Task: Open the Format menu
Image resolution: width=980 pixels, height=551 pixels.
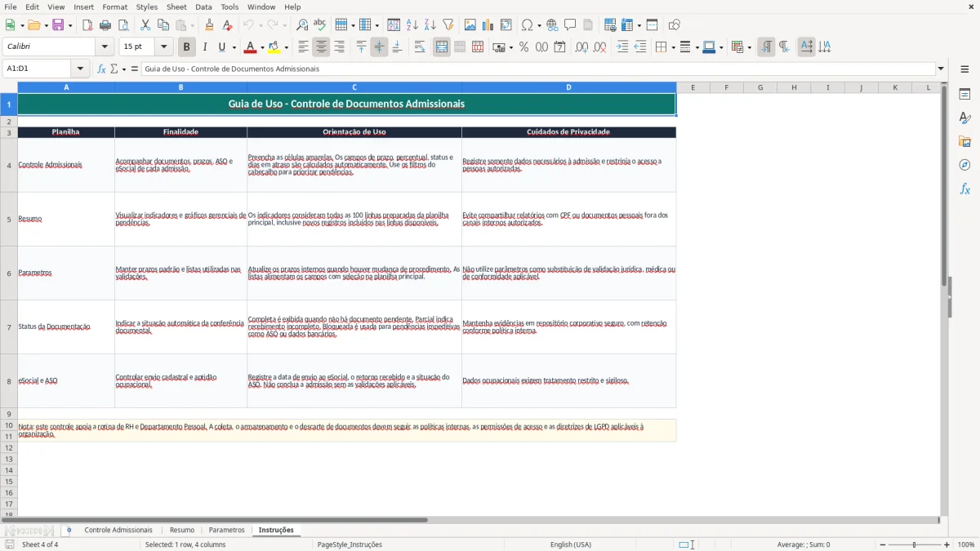Action: 114,7
